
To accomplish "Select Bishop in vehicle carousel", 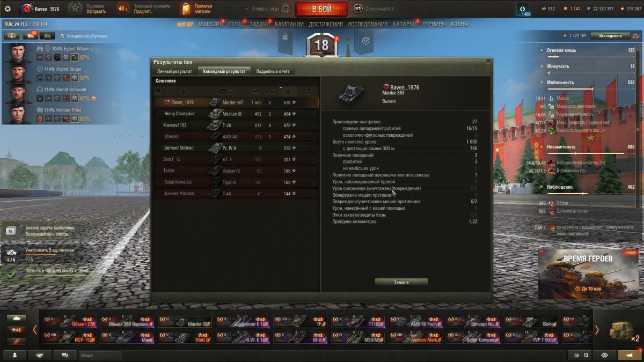I will (531, 322).
